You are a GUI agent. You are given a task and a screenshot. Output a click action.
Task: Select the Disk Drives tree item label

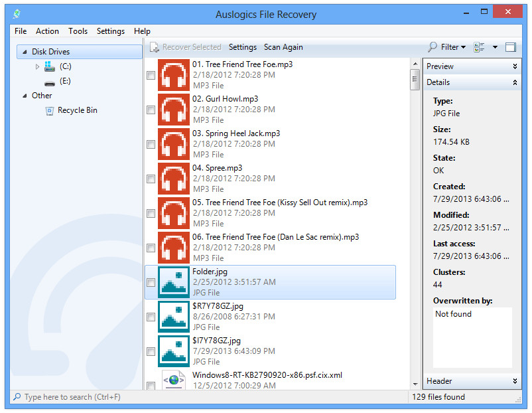coord(51,52)
